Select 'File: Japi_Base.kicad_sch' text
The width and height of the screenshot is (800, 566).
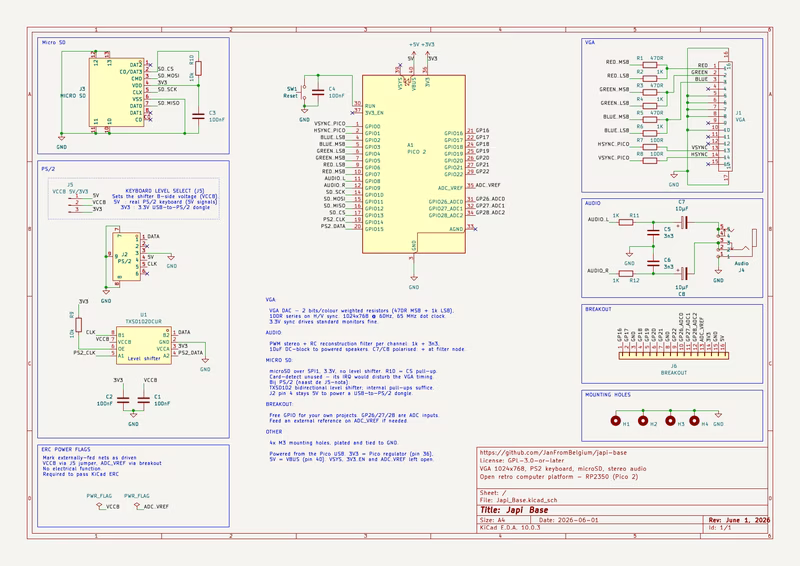click(x=518, y=500)
